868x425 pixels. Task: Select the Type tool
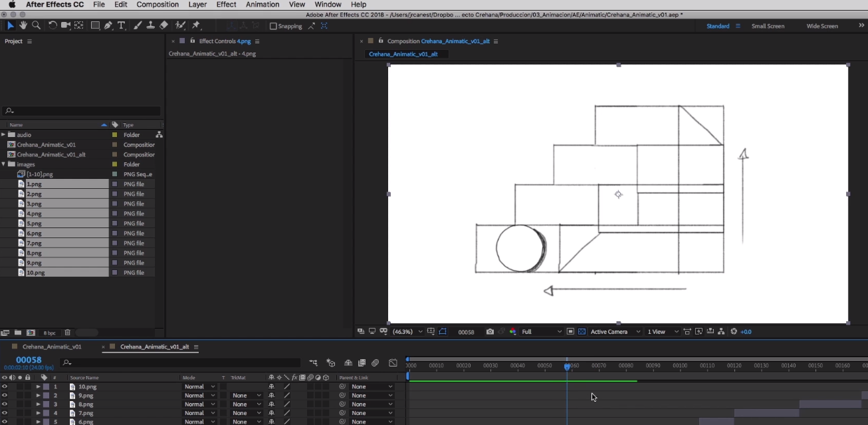pyautogui.click(x=121, y=25)
